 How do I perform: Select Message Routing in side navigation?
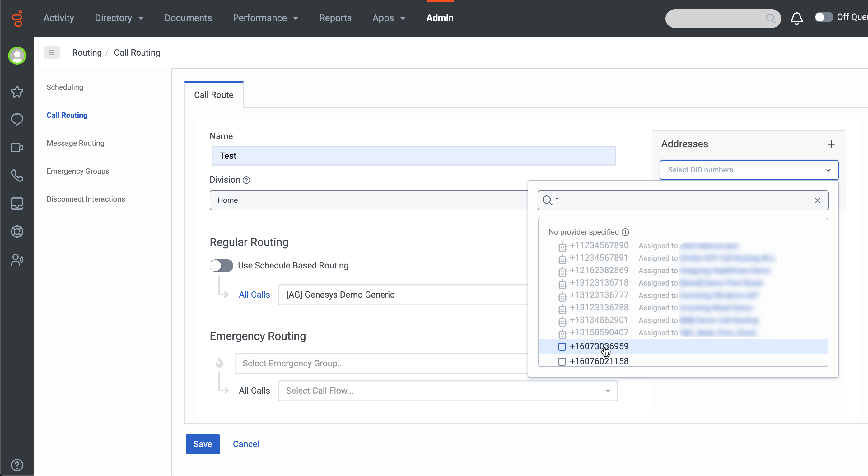76,143
